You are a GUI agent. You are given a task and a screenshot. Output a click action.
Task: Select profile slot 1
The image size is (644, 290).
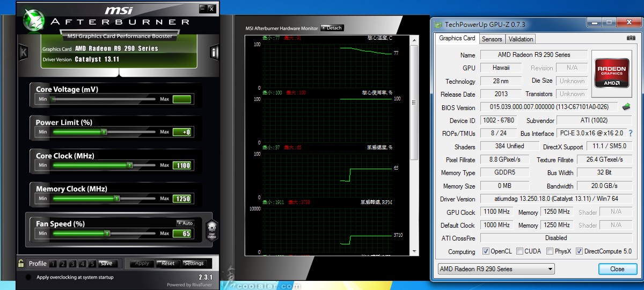click(x=53, y=264)
